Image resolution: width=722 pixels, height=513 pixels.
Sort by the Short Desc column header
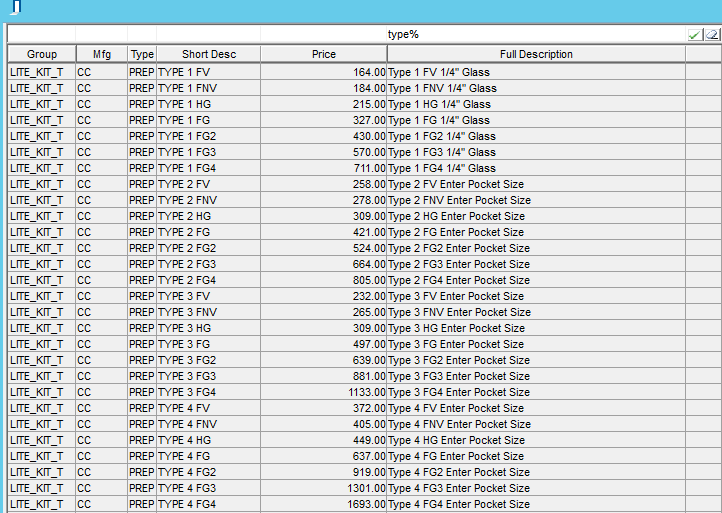point(209,54)
